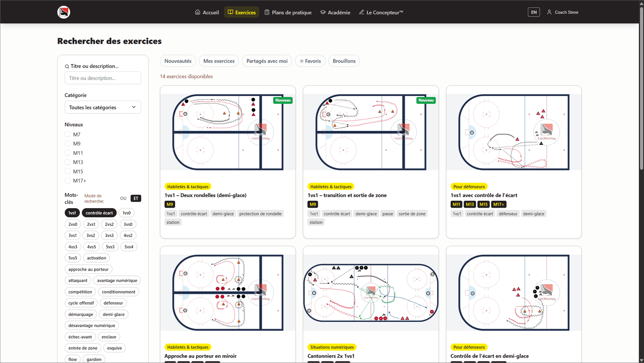Show the Mes exercices tab

(x=219, y=61)
